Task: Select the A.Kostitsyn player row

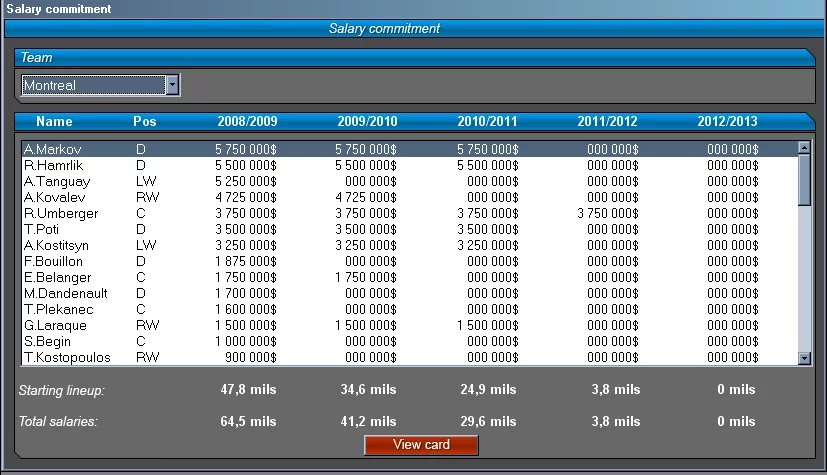Action: click(x=410, y=245)
